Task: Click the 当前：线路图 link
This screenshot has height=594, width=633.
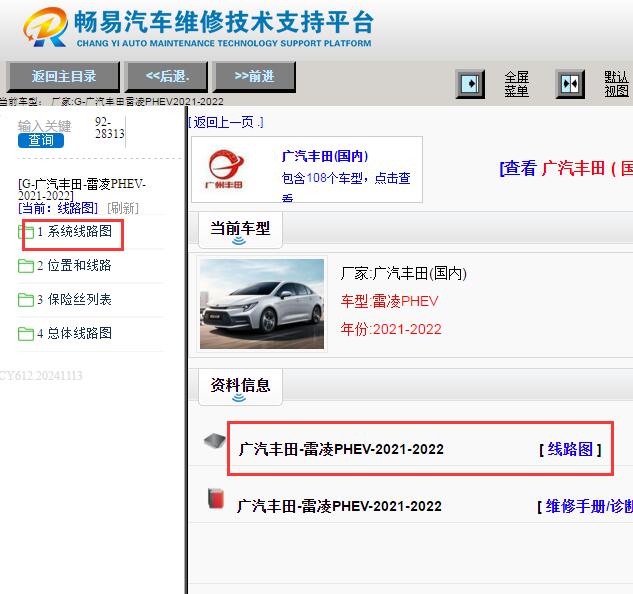Action: [58, 208]
